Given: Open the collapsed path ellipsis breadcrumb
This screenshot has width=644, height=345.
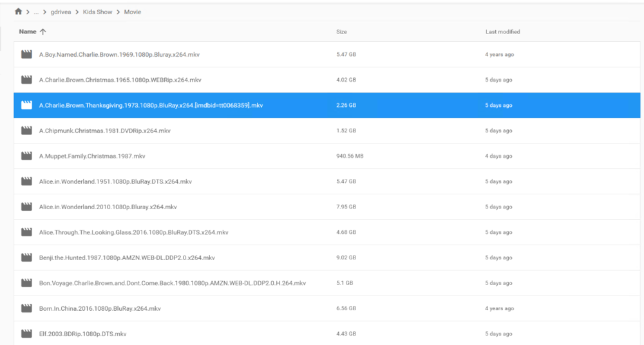Looking at the screenshot, I should 36,12.
